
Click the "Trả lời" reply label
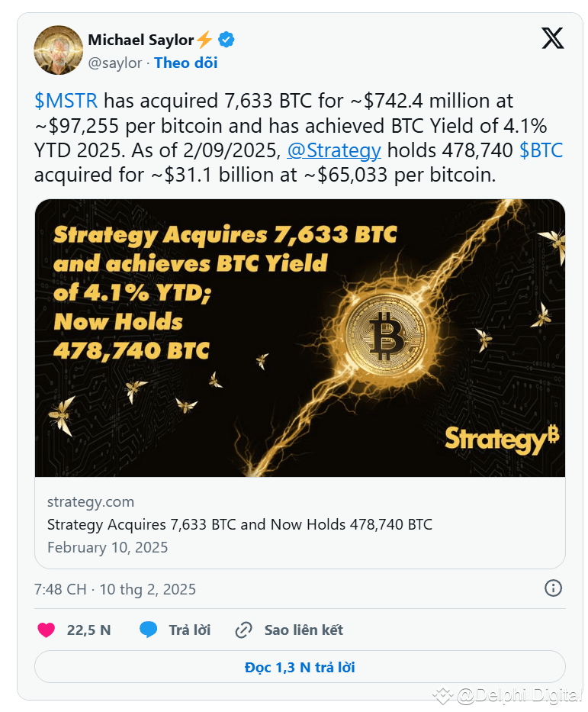pyautogui.click(x=189, y=630)
